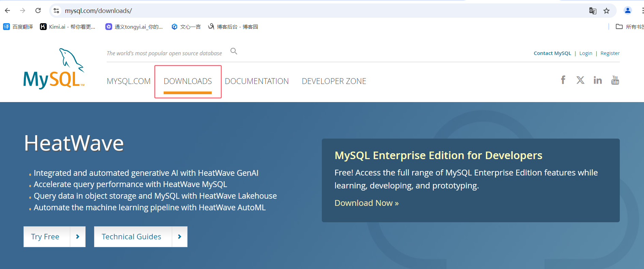Click the browser back arrow
The width and height of the screenshot is (644, 269).
(8, 11)
